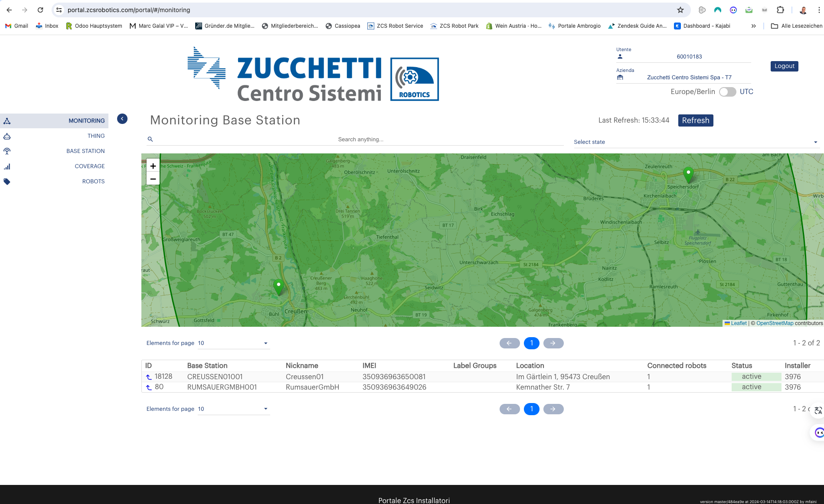Viewport: 824px width, 504px height.
Task: Click the Search anything input field
Action: pyautogui.click(x=360, y=140)
